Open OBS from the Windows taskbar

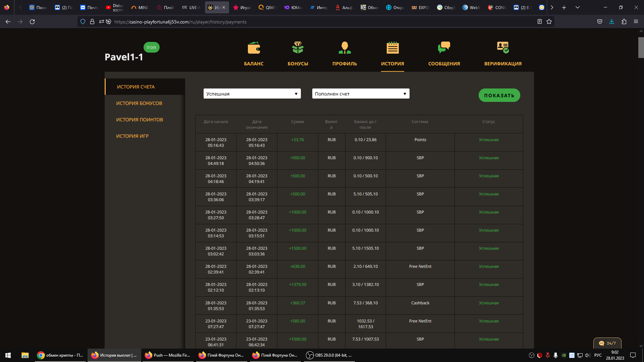click(x=329, y=355)
